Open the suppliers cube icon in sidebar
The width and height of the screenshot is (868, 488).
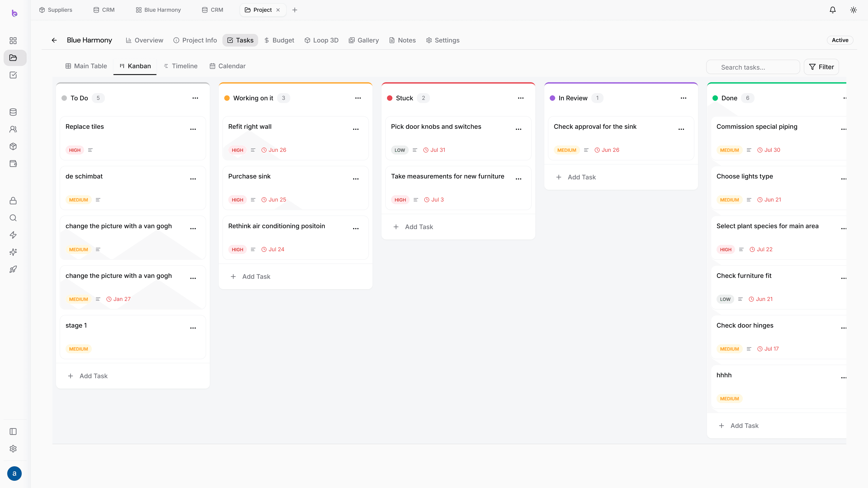13,146
